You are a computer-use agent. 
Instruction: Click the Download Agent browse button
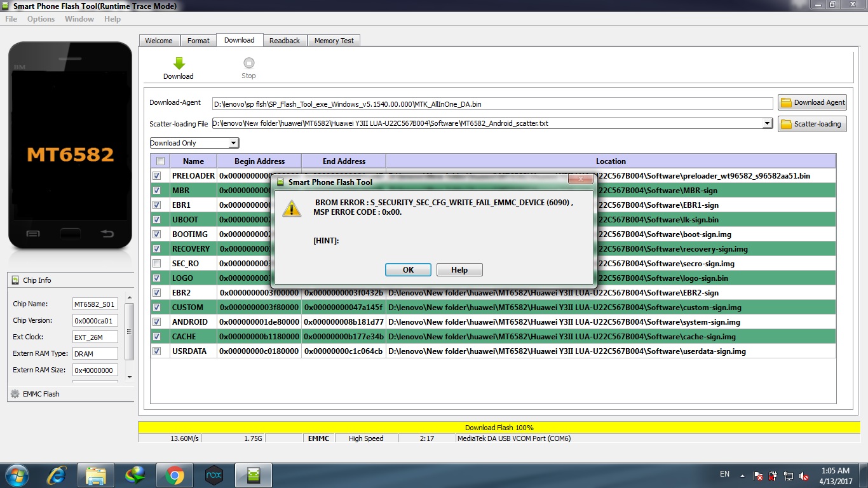coord(813,102)
